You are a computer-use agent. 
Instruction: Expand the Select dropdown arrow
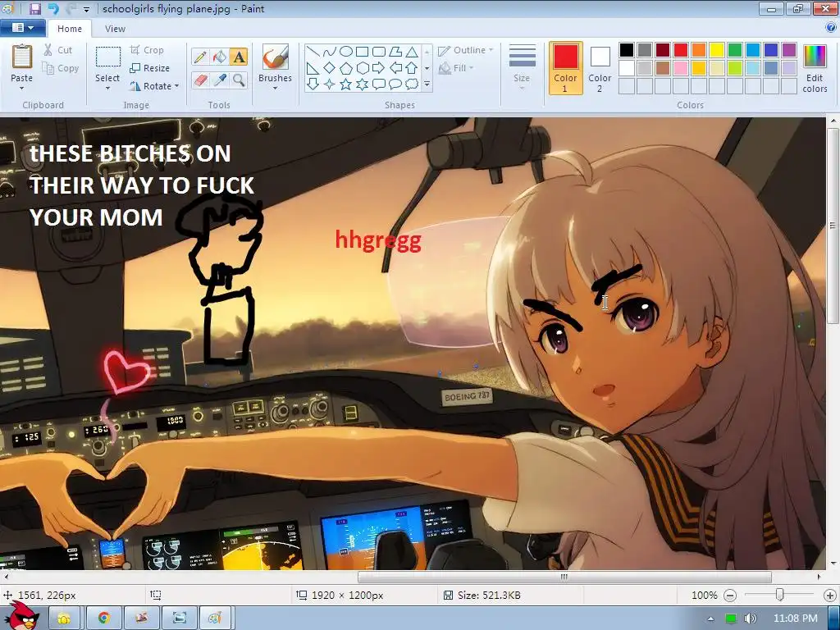(x=107, y=89)
